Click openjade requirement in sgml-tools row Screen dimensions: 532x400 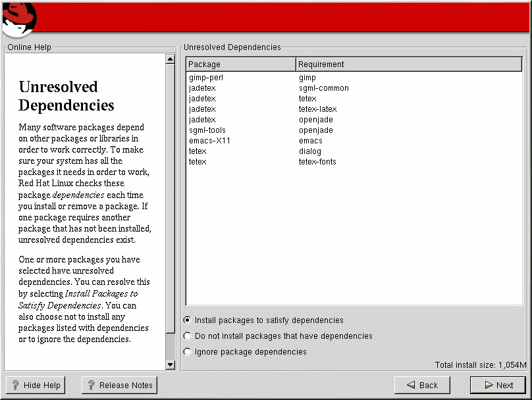[316, 130]
